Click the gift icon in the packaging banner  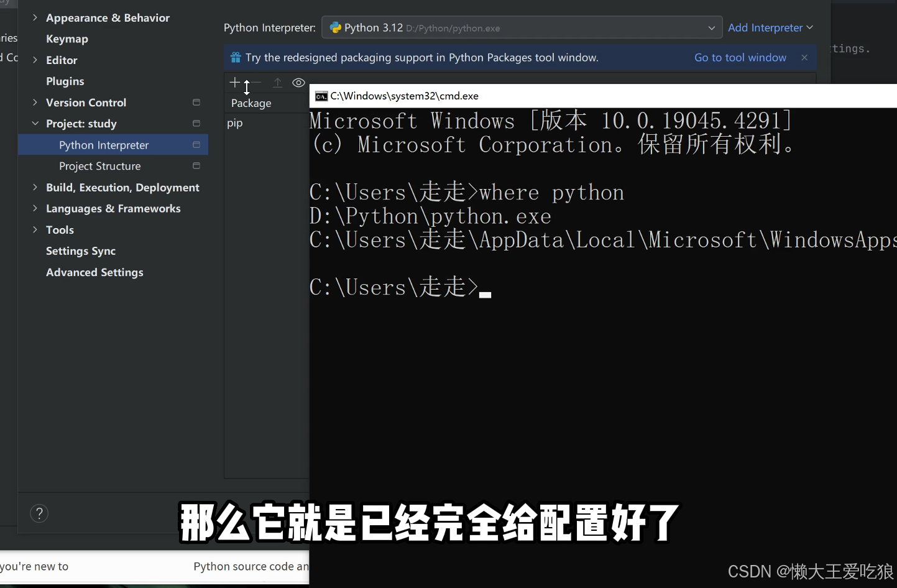(x=236, y=57)
